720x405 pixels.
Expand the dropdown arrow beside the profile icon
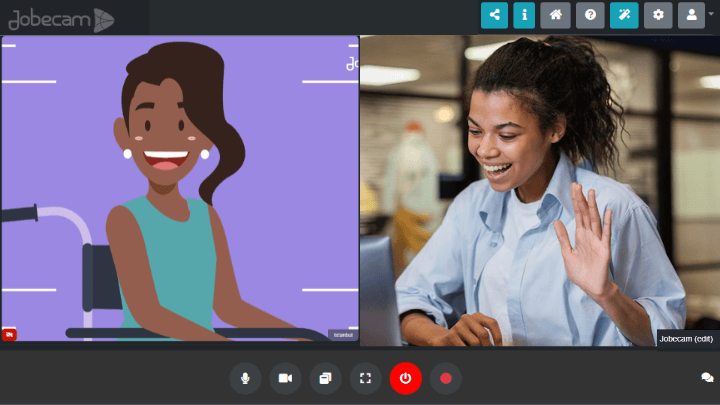(x=711, y=15)
